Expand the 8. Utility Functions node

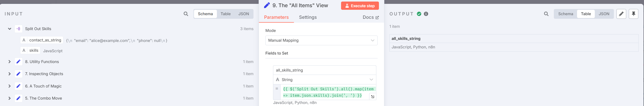point(10,62)
